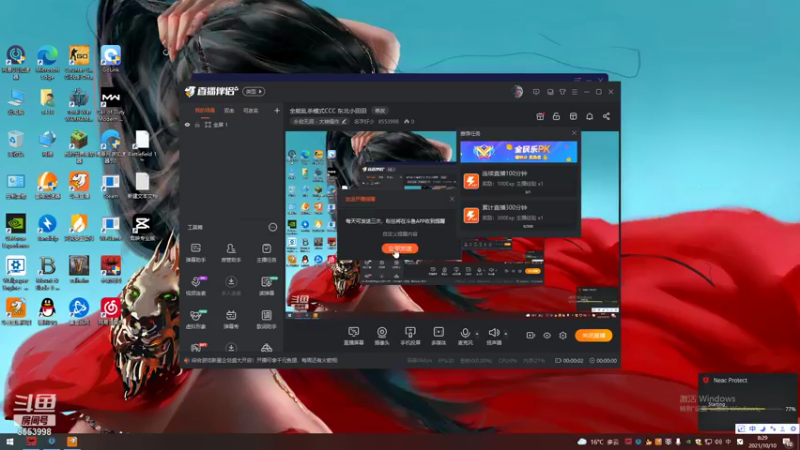
Task: Close the recommended tasks panel
Action: pos(574,133)
